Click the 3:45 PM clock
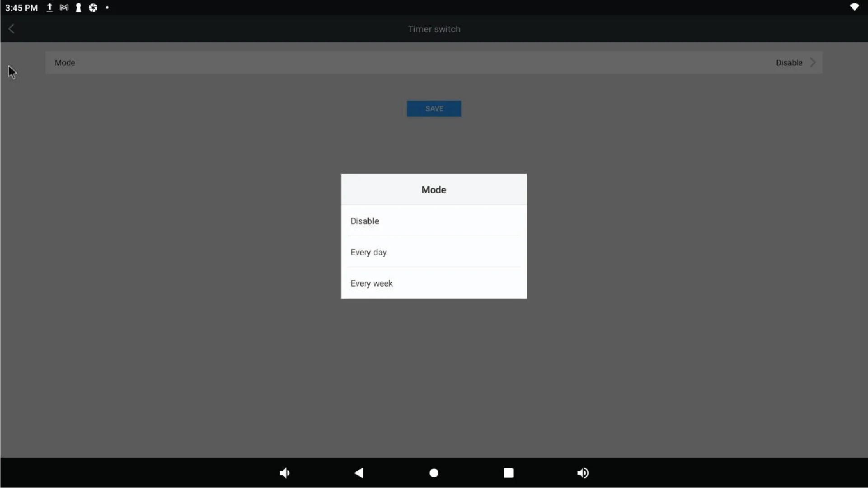 (21, 8)
